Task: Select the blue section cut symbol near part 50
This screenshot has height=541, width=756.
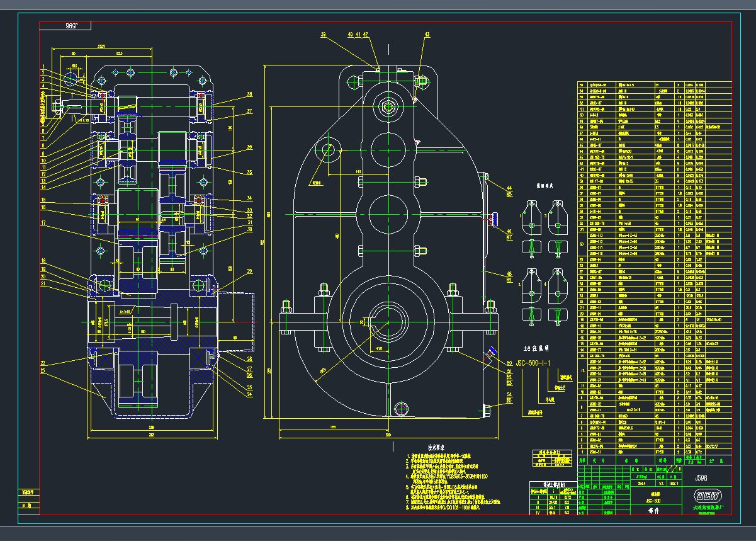Action: 493,350
